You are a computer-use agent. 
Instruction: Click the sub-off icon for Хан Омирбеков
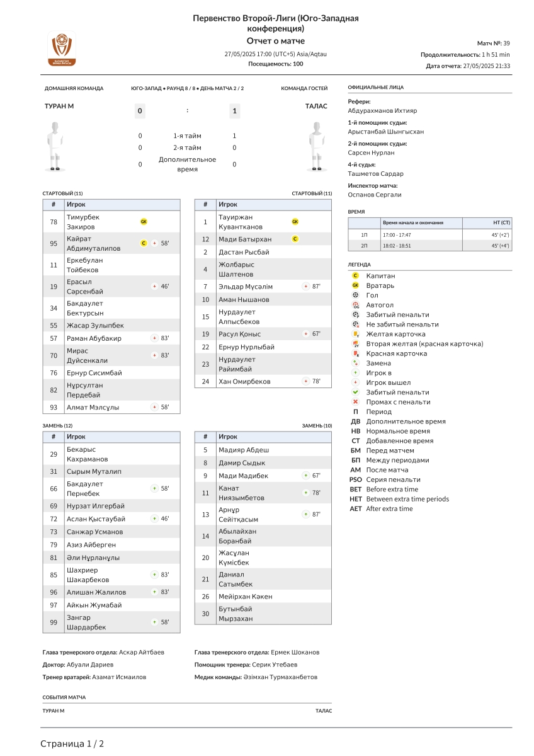tap(306, 382)
